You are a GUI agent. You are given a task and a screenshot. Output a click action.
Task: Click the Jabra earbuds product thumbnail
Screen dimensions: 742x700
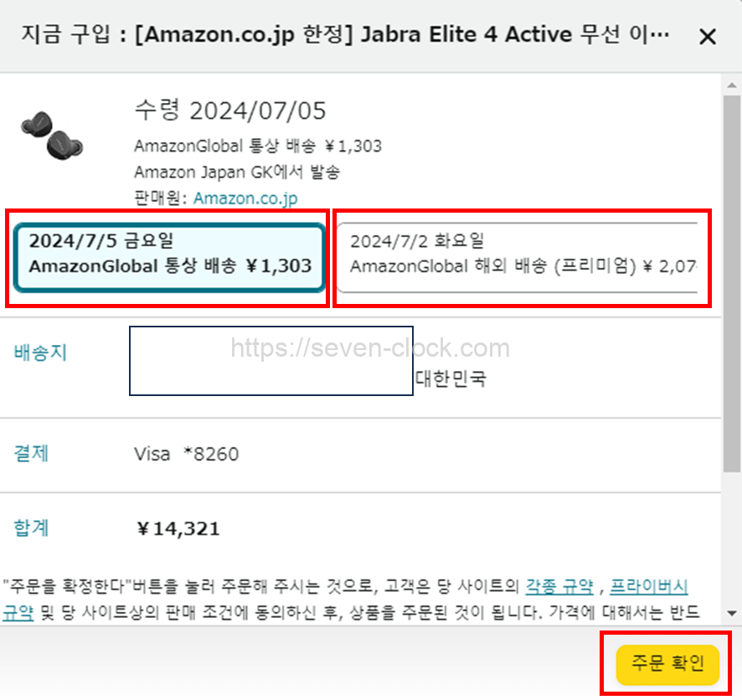coord(52,136)
